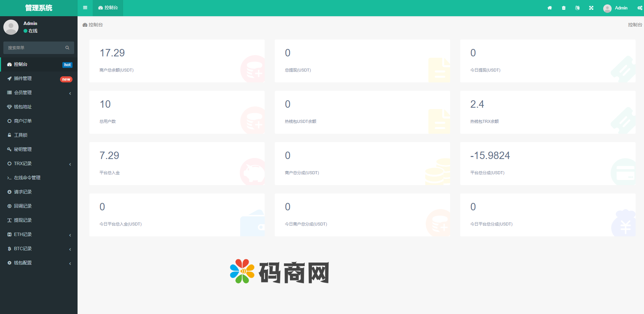The height and width of the screenshot is (314, 644).
Task: Toggle fullscreen mode icon
Action: point(591,8)
